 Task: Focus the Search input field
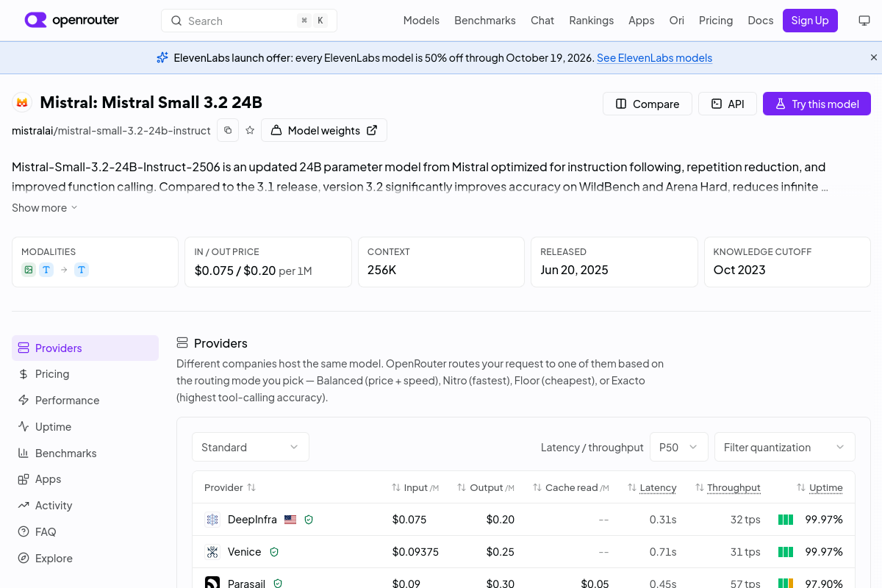tap(249, 21)
